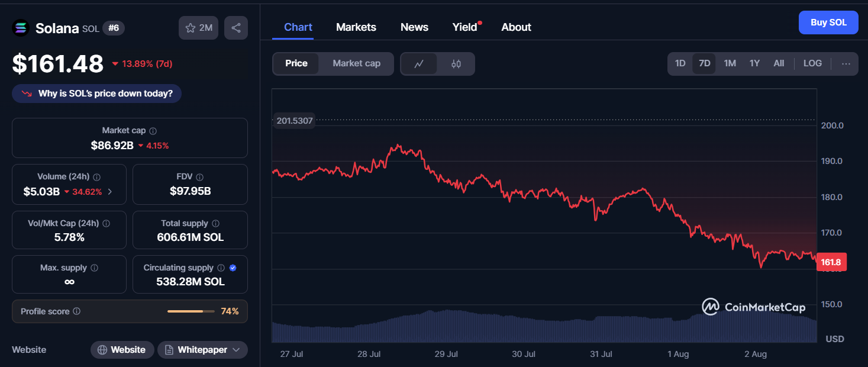Switch to the Chart tab
This screenshot has height=367, width=868.
298,27
